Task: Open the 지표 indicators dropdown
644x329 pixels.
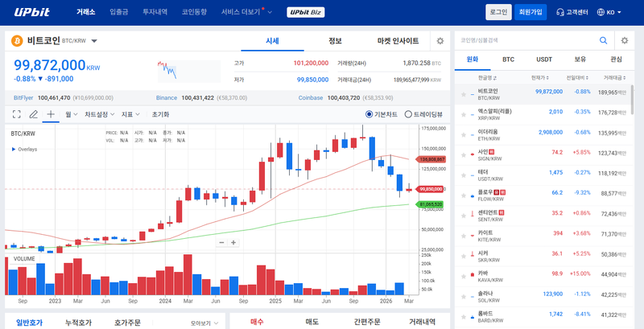Action: [x=129, y=114]
